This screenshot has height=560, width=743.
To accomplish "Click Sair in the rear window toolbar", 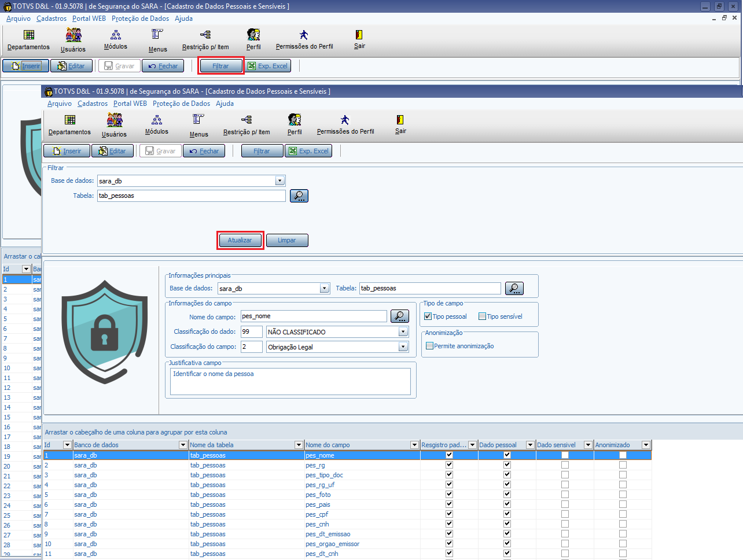I will tap(359, 40).
